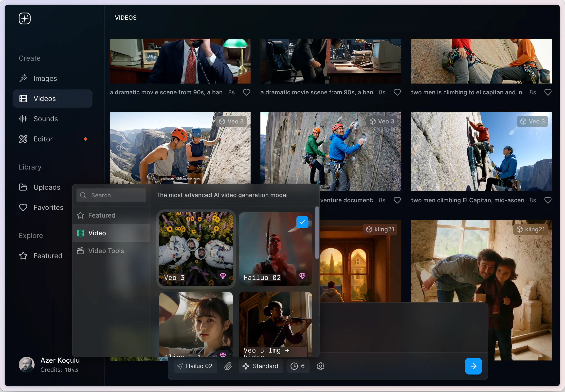Viewport: 565px width, 392px height.
Task: Click the Uploads folder icon
Action: point(23,187)
